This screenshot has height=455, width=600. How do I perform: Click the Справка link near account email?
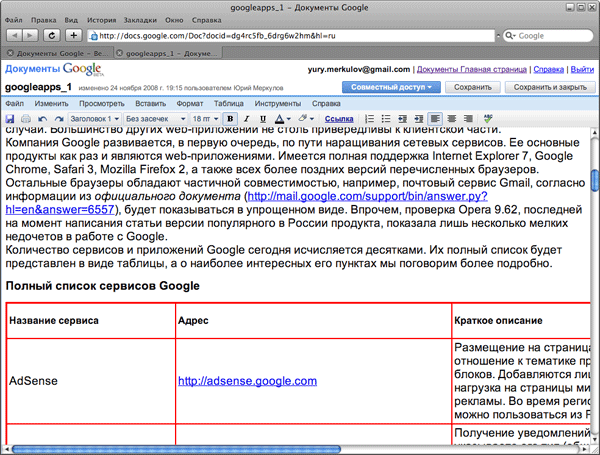549,69
